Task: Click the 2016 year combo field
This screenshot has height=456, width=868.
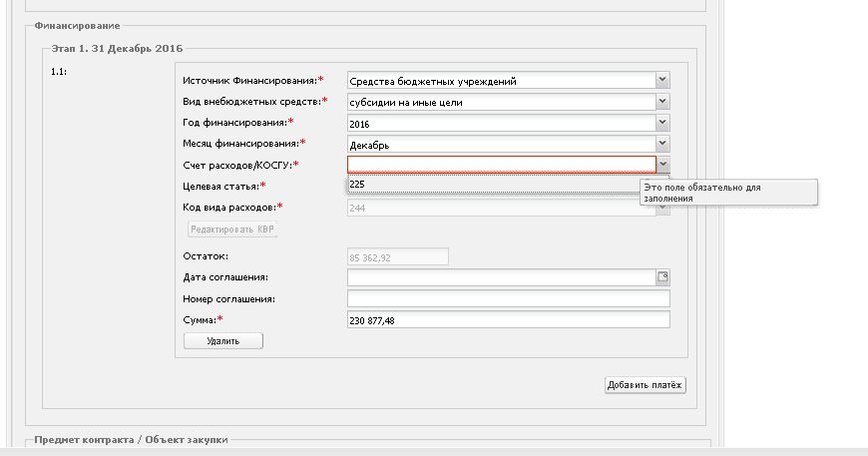Action: [502, 123]
